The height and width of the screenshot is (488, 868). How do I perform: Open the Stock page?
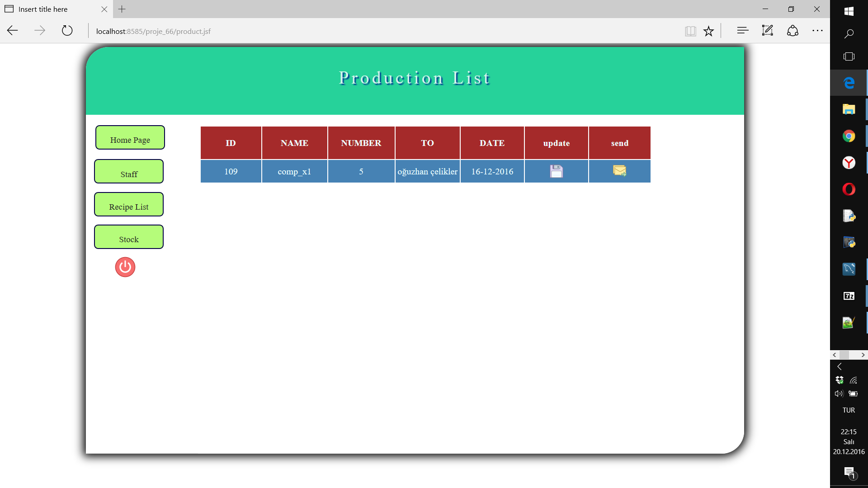pos(129,237)
